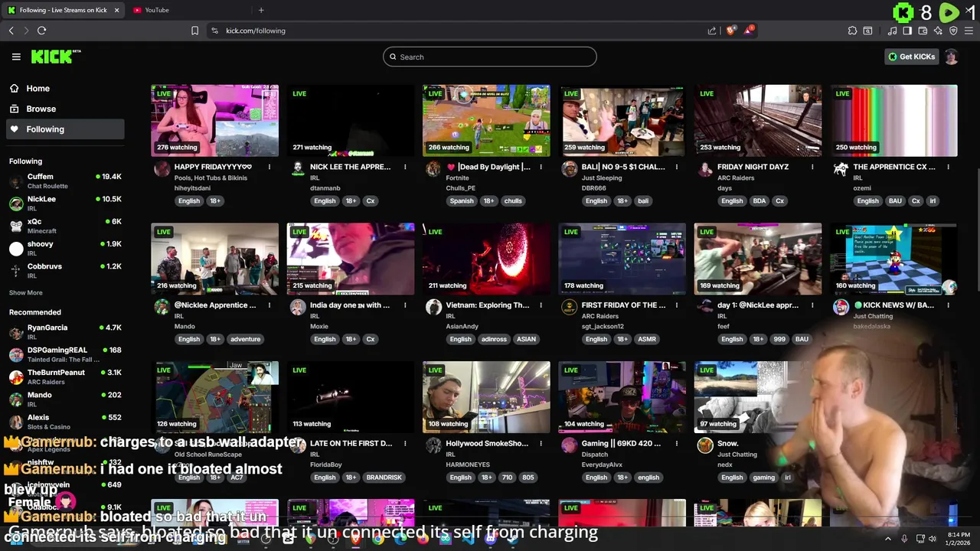The height and width of the screenshot is (551, 980).
Task: Click the Spanish tag under the Fortnite stream
Action: [x=462, y=201]
